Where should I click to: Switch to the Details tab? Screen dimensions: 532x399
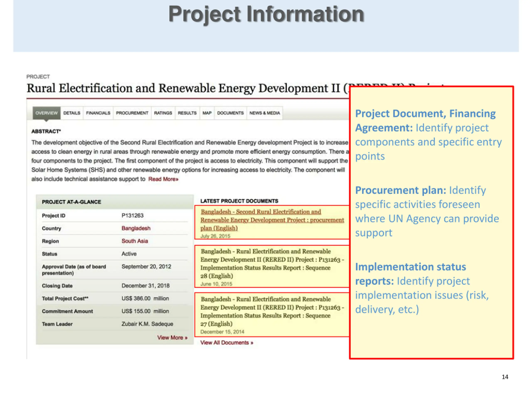click(x=72, y=113)
